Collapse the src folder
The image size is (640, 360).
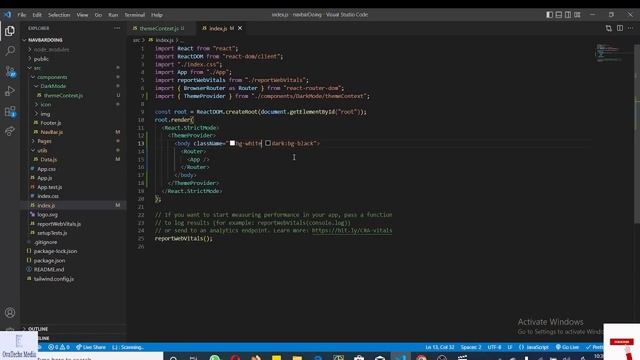pos(37,68)
